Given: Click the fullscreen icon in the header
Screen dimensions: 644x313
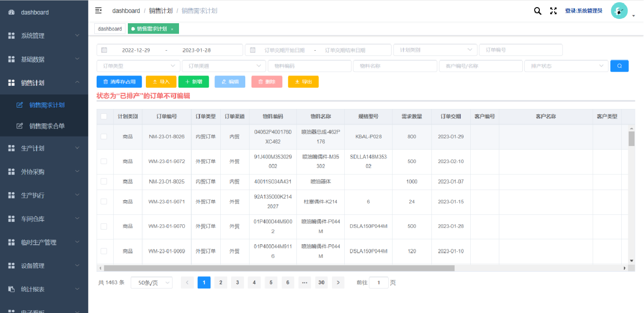Looking at the screenshot, I should coord(553,10).
